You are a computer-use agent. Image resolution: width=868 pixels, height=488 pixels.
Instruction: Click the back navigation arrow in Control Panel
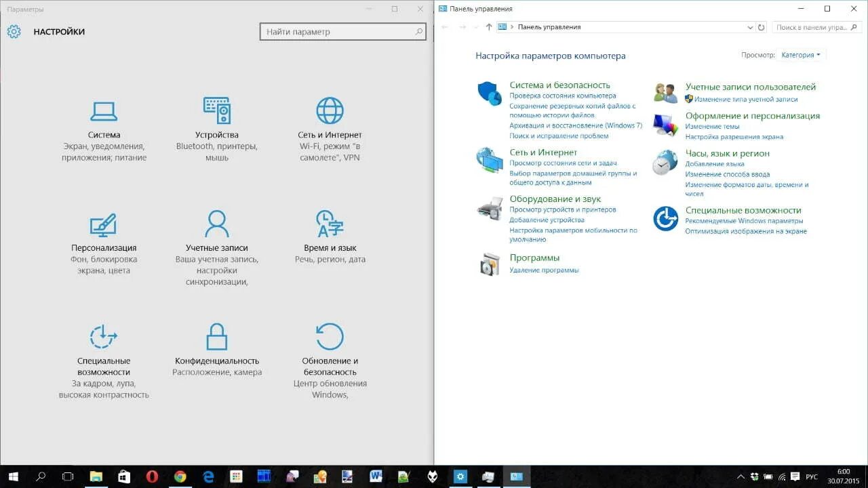[446, 27]
